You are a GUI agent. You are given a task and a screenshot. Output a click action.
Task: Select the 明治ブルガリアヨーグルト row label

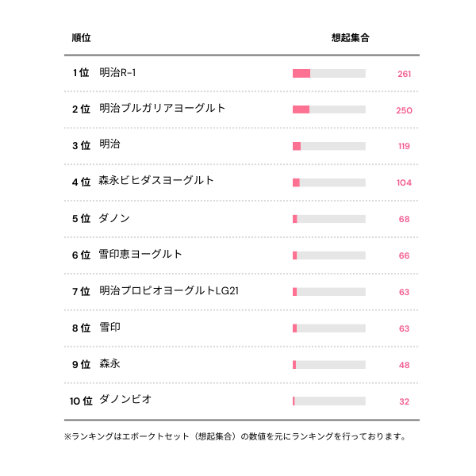pyautogui.click(x=162, y=109)
